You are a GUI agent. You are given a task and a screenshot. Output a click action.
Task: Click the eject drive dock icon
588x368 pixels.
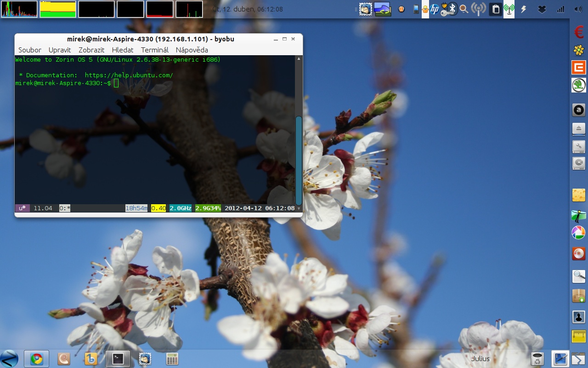point(579,129)
